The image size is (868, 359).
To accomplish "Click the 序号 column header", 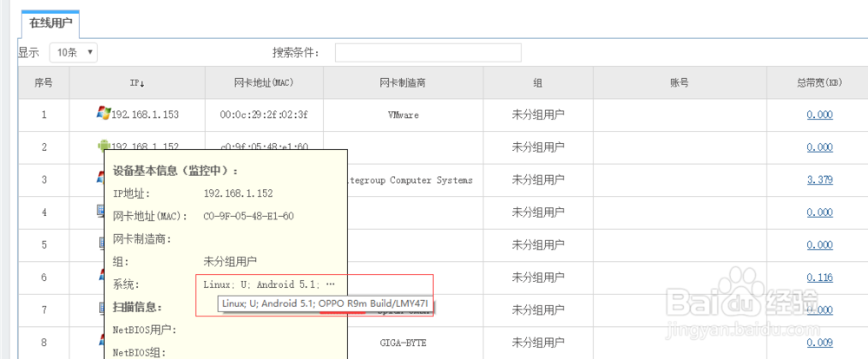I will [43, 83].
